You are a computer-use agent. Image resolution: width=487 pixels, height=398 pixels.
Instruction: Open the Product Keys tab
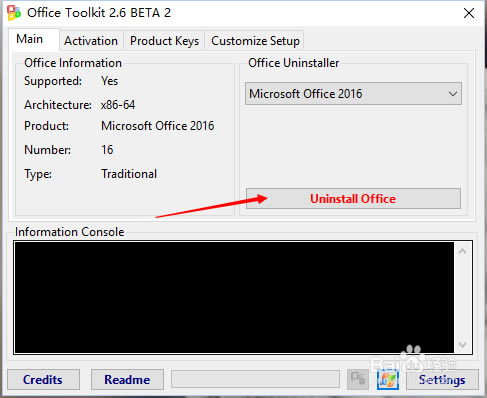click(164, 41)
